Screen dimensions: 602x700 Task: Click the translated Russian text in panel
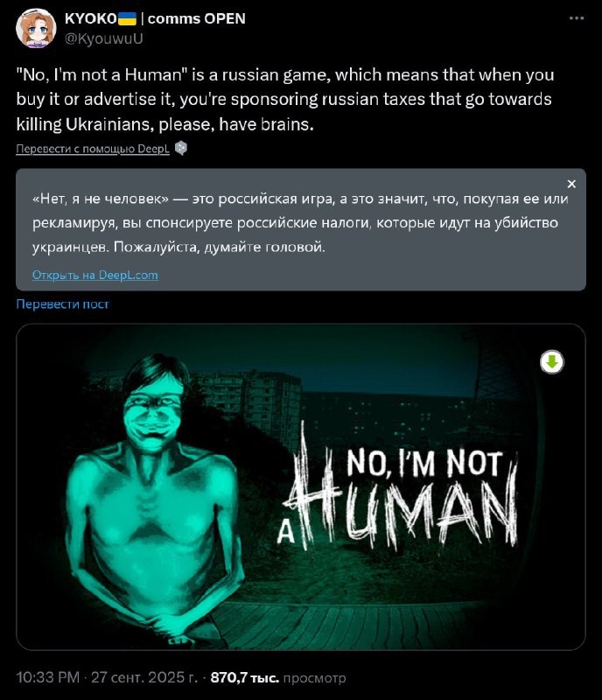click(300, 223)
